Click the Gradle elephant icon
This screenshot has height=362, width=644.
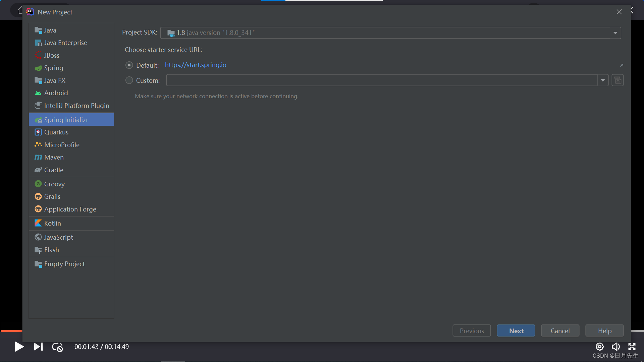point(38,170)
